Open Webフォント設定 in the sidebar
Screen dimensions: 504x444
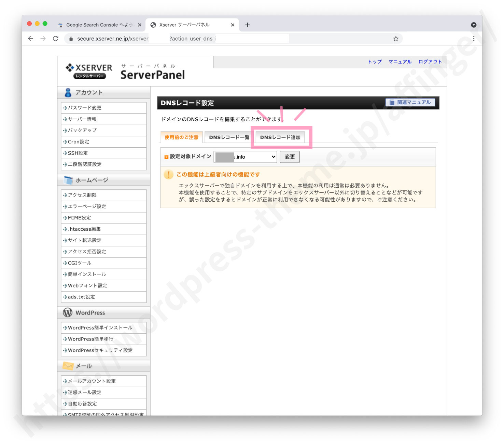[104, 285]
